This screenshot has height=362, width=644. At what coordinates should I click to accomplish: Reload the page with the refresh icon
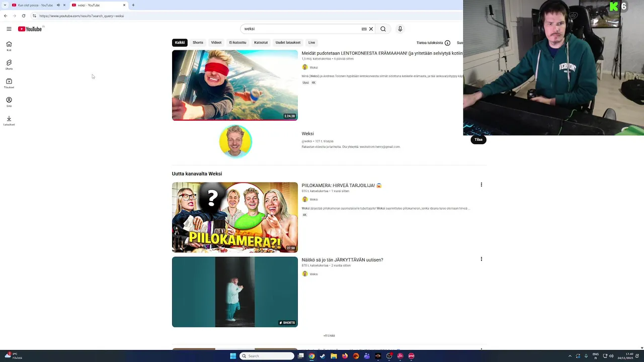point(23,16)
